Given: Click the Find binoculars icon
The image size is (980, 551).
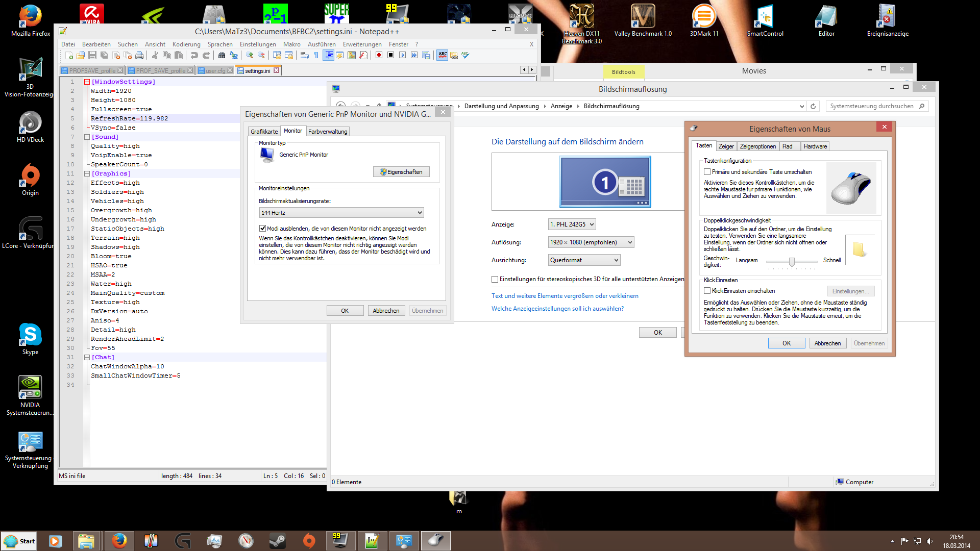Looking at the screenshot, I should (222, 55).
